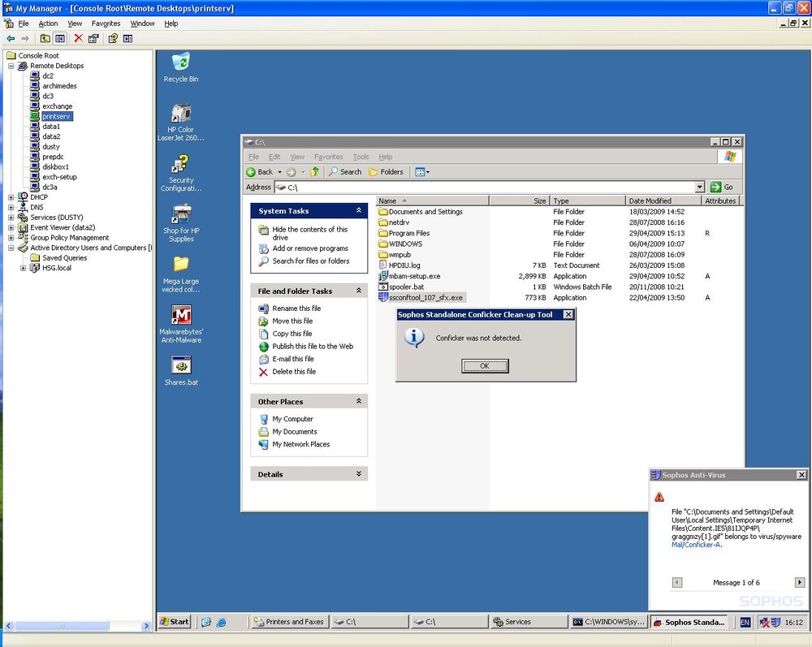812x647 pixels.
Task: Click Rename this file link
Action: tap(296, 308)
